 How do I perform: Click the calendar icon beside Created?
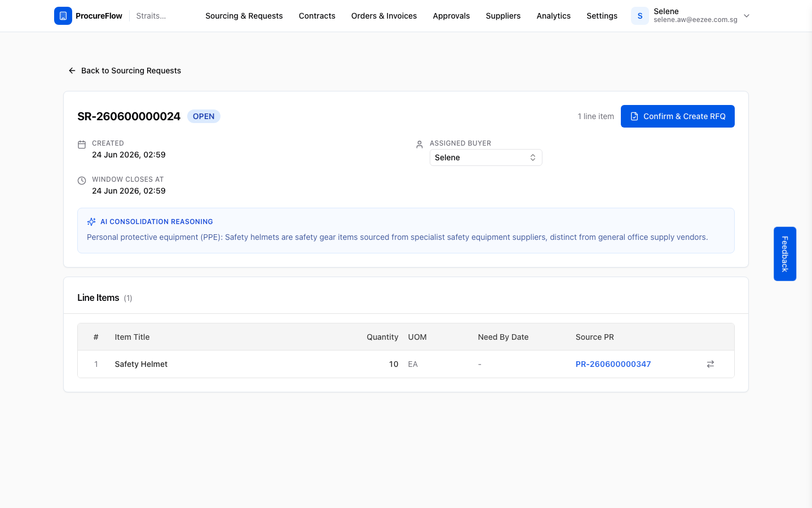(x=82, y=144)
